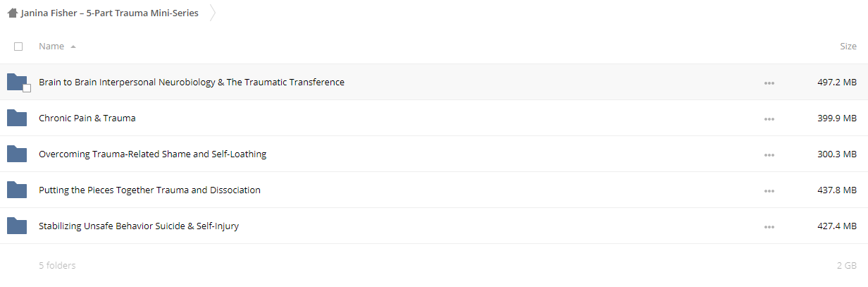This screenshot has height=287, width=868.
Task: Click the Stabilizing Unsafe Behavior folder icon
Action: click(x=17, y=226)
